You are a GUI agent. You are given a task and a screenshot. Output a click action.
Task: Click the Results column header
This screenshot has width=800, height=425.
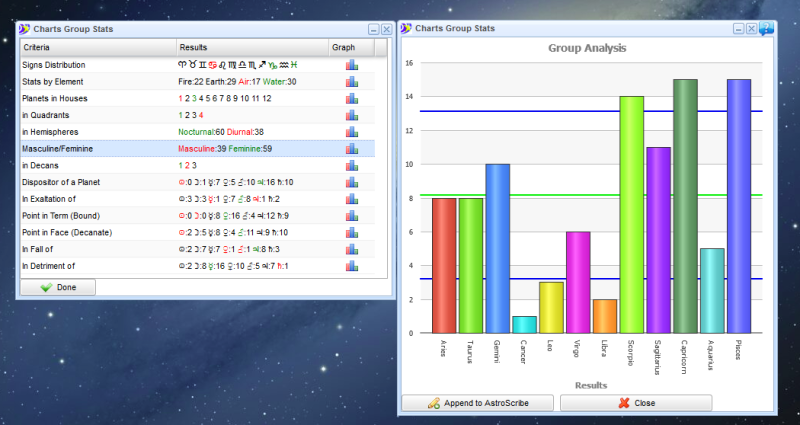pos(251,48)
